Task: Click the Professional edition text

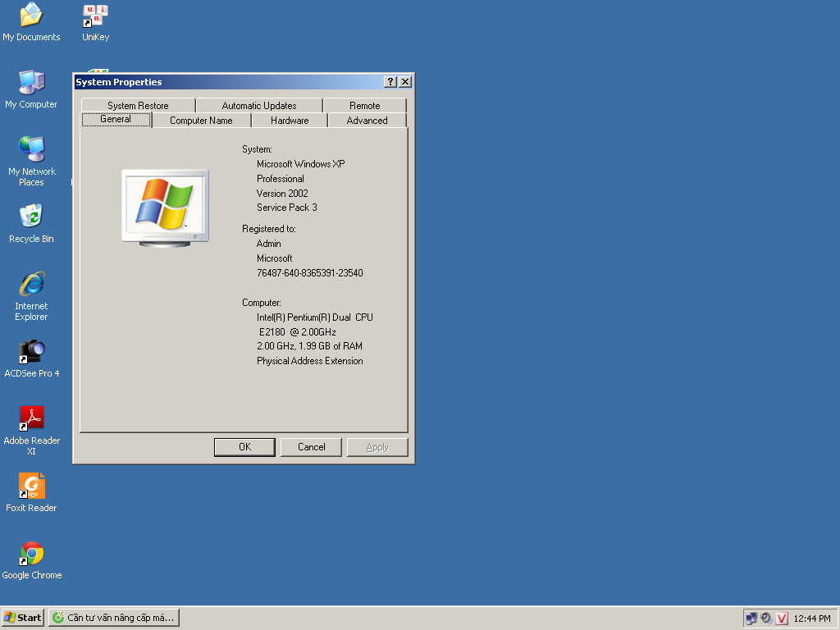Action: [x=281, y=178]
